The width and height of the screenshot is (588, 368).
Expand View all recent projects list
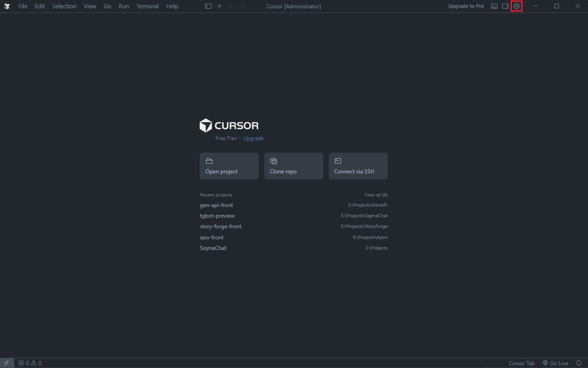tap(376, 195)
